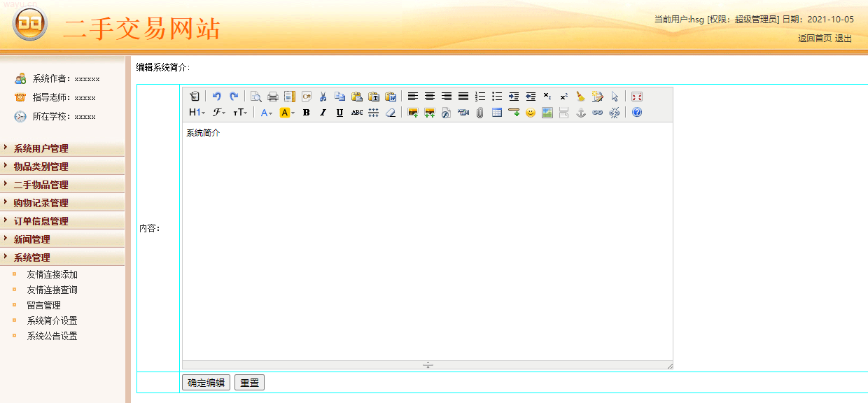This screenshot has height=403, width=868.
Task: Expand the 系统用户管理 menu section
Action: [x=41, y=148]
